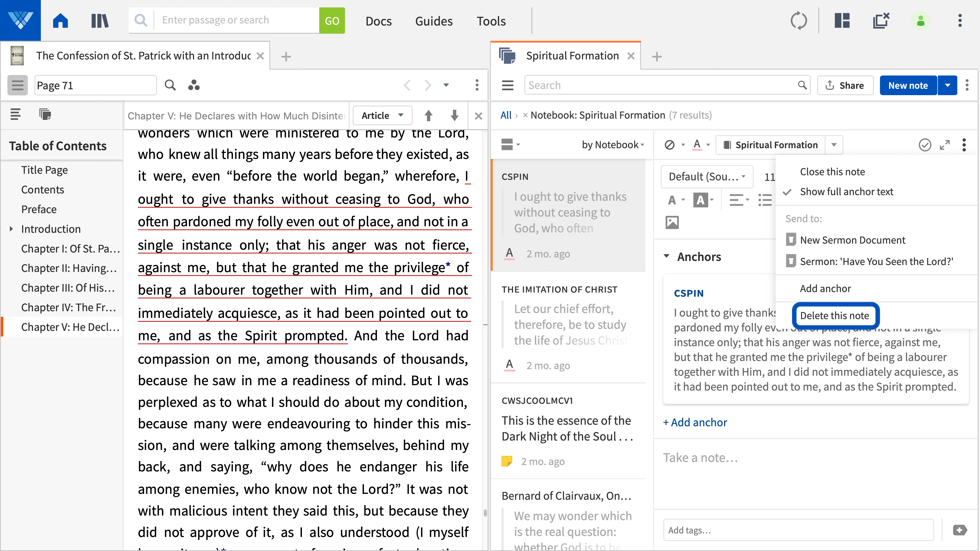Open Chapter III: Of His… in contents
Image resolution: width=980 pixels, height=551 pixels.
68,287
